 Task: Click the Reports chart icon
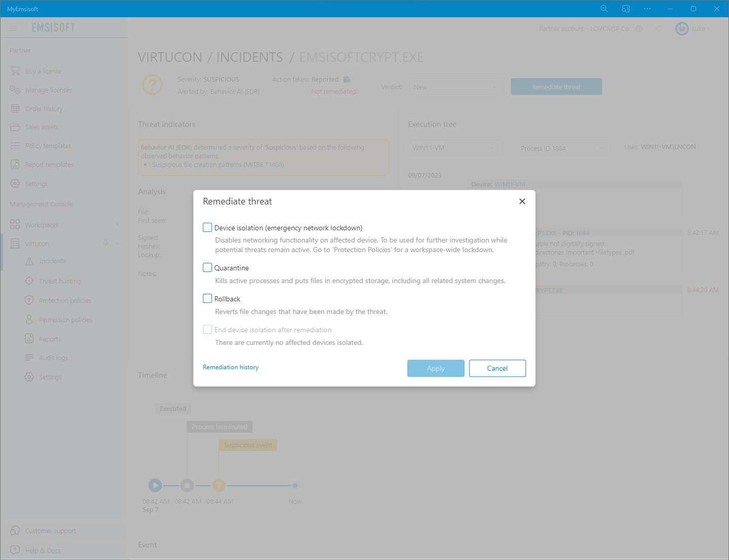(29, 339)
